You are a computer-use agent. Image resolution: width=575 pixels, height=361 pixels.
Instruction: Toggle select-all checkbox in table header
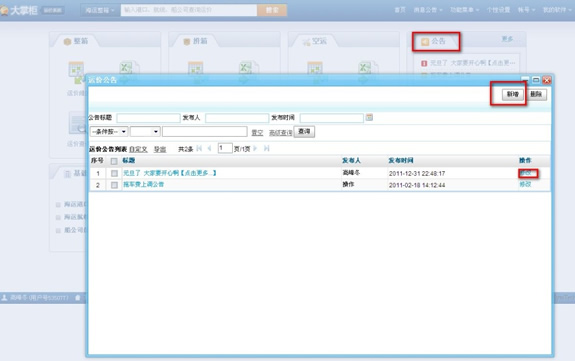[114, 161]
